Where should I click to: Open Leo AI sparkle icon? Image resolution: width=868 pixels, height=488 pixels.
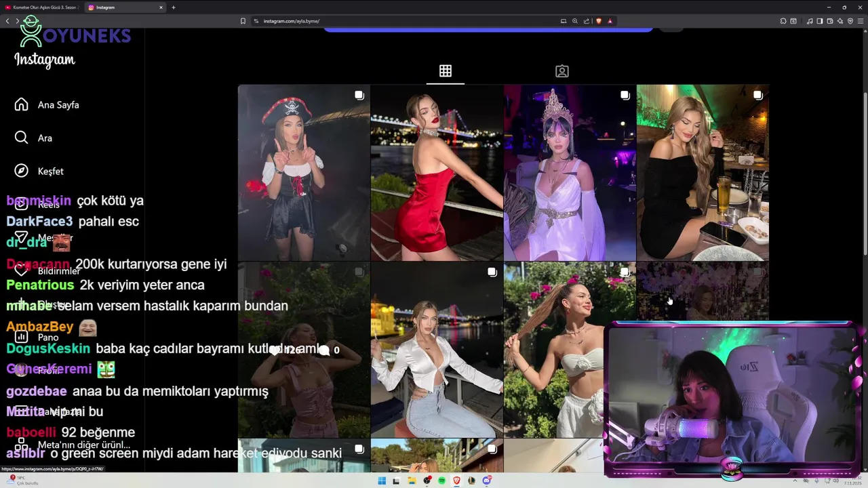(x=840, y=21)
